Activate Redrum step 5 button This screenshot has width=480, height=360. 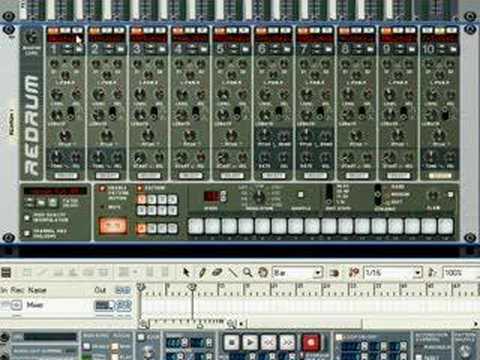click(263, 226)
